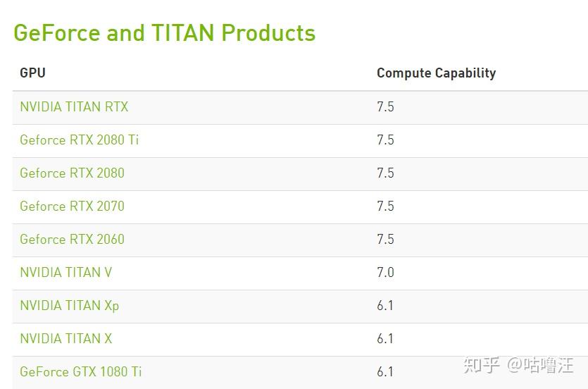Open the NVIDIA TITAN V link

click(x=65, y=273)
